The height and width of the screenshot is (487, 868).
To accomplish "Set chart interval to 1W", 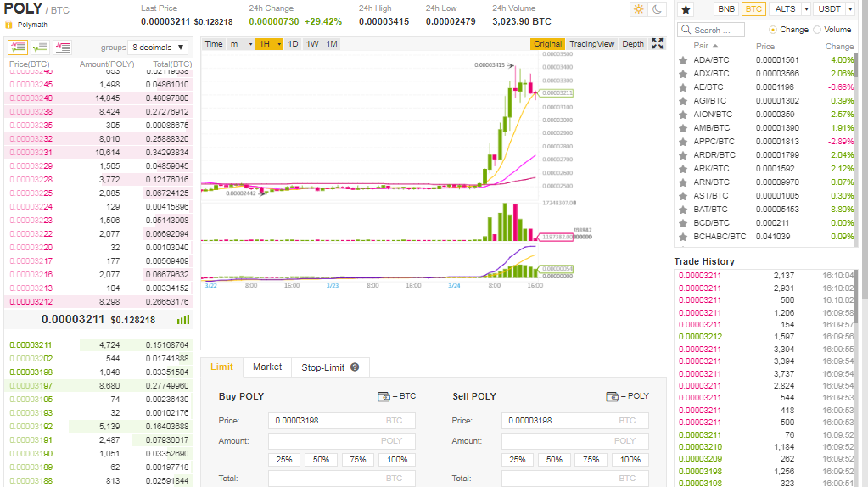I will point(312,44).
